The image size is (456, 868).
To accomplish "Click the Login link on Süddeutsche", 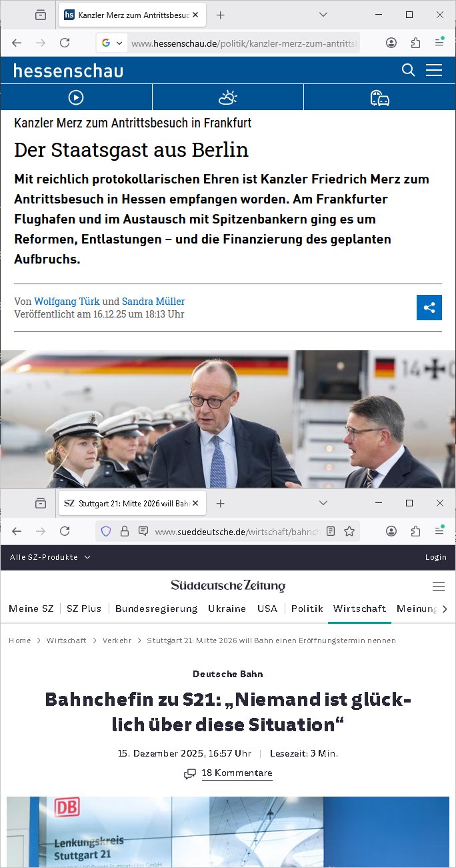I will (x=436, y=557).
